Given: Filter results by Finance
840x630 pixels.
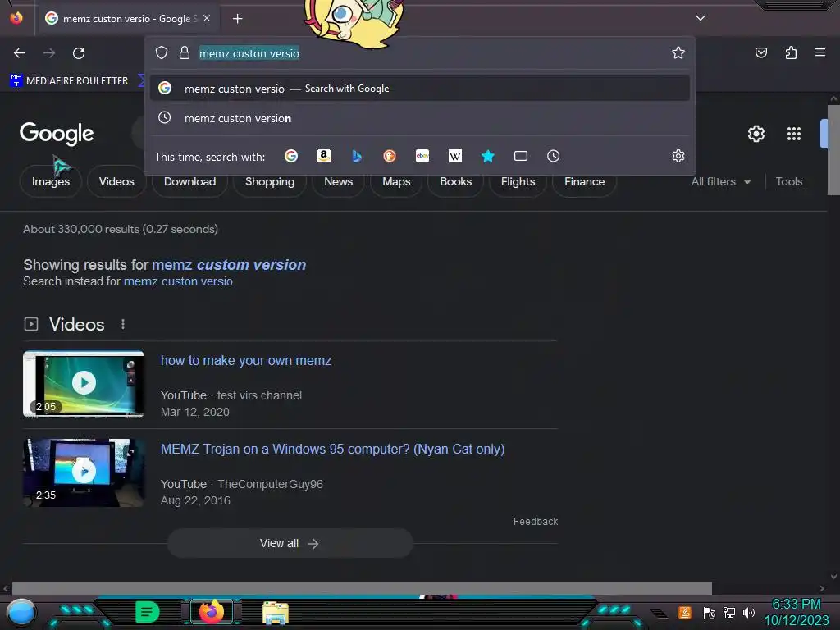Looking at the screenshot, I should 584,181.
